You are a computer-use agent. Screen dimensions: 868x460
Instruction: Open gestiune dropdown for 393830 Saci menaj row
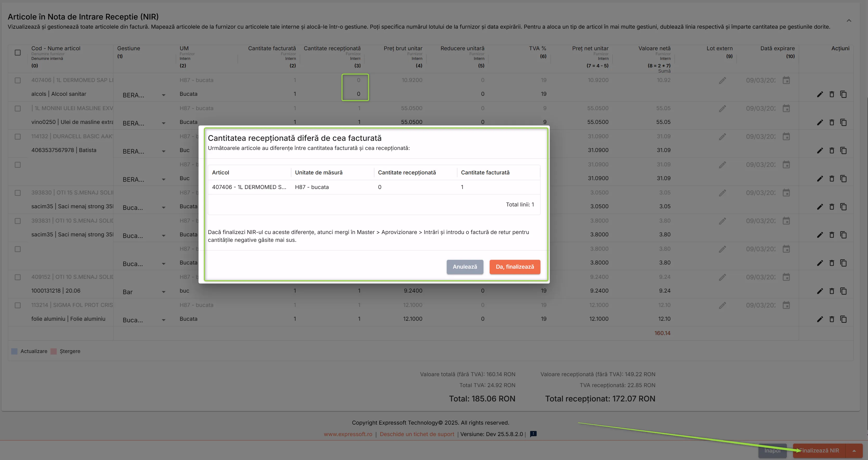(x=144, y=207)
